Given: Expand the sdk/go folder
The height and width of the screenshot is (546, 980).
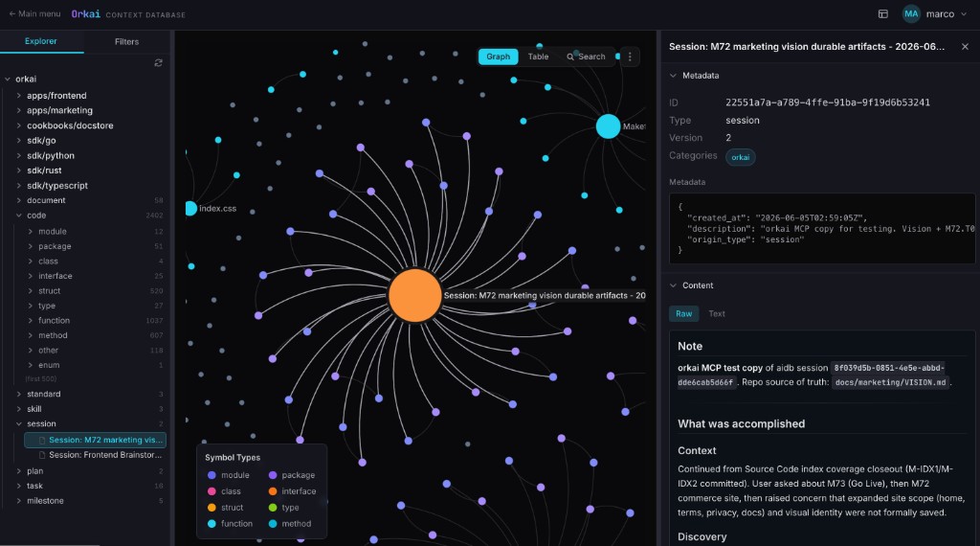Looking at the screenshot, I should coord(19,141).
